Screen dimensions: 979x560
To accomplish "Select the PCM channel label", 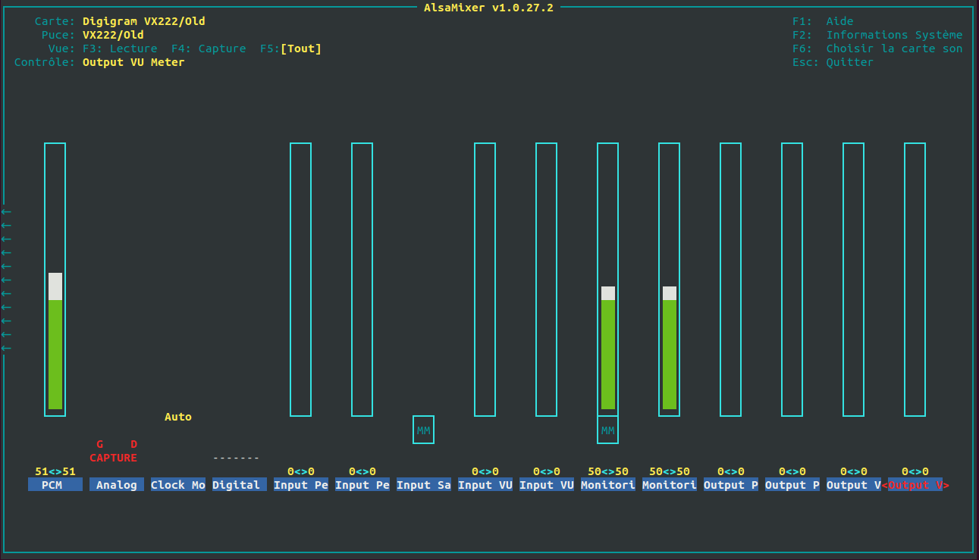I will (55, 485).
